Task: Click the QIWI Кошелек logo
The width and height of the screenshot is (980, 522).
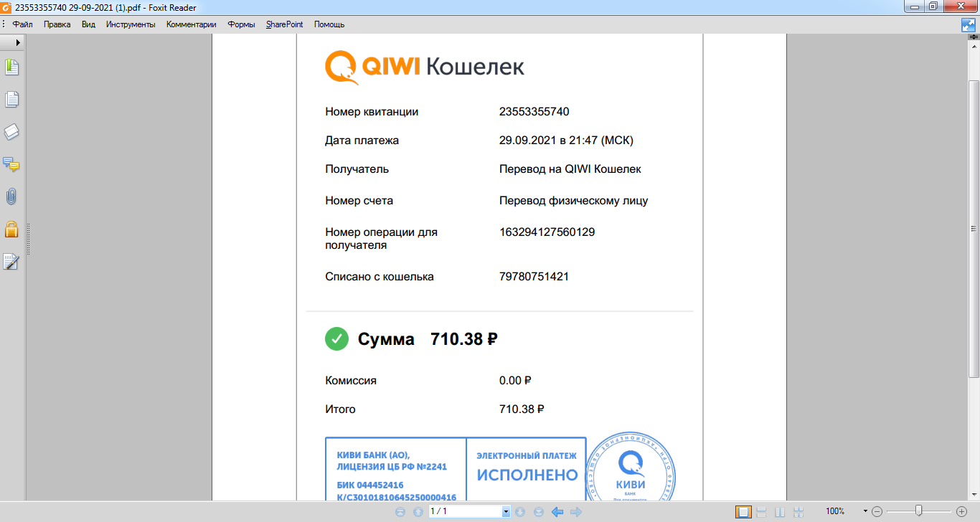Action: tap(425, 67)
